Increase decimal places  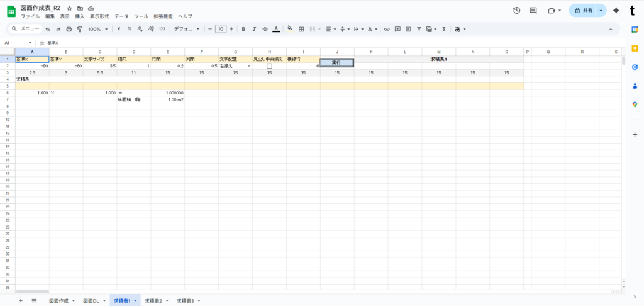click(151, 29)
